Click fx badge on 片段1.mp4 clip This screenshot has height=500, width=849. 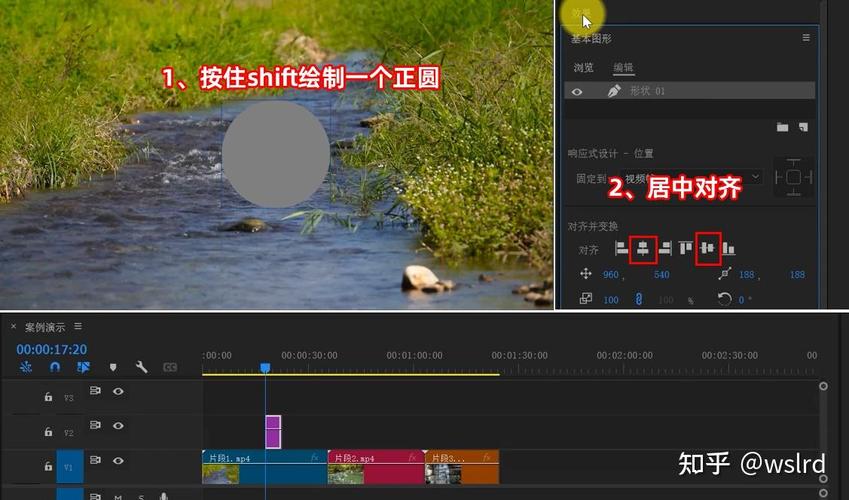(315, 458)
